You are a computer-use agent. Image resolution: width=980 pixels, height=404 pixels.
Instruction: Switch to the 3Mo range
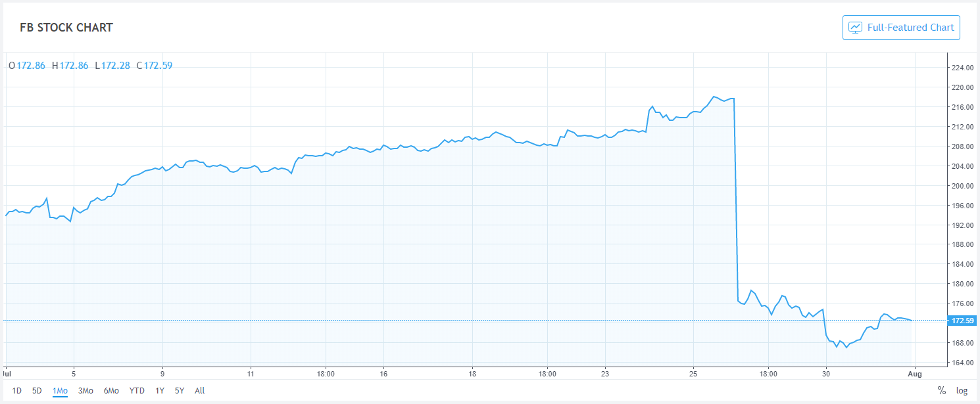(x=86, y=391)
